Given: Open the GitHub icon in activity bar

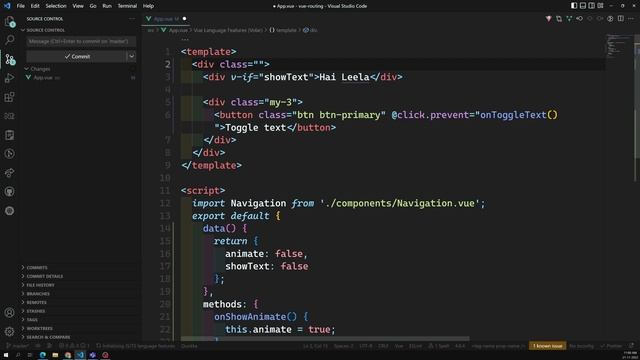Looking at the screenshot, I should point(10,192).
